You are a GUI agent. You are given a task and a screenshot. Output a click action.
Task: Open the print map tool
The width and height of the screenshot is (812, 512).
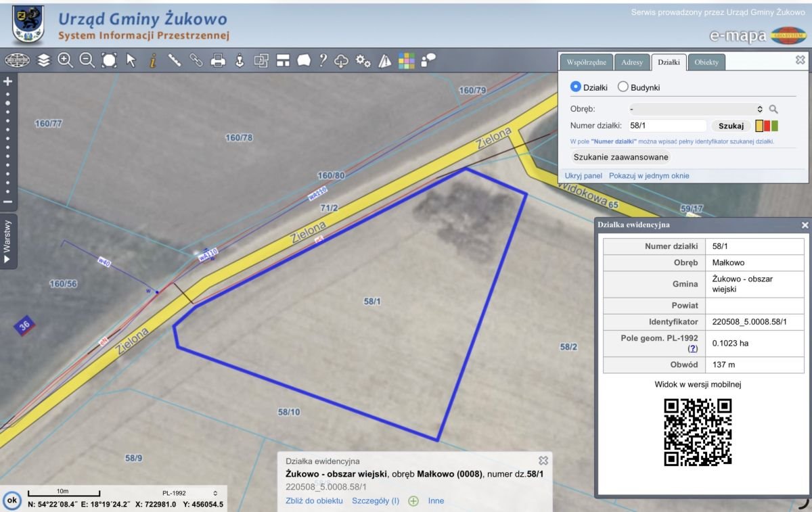tap(218, 61)
